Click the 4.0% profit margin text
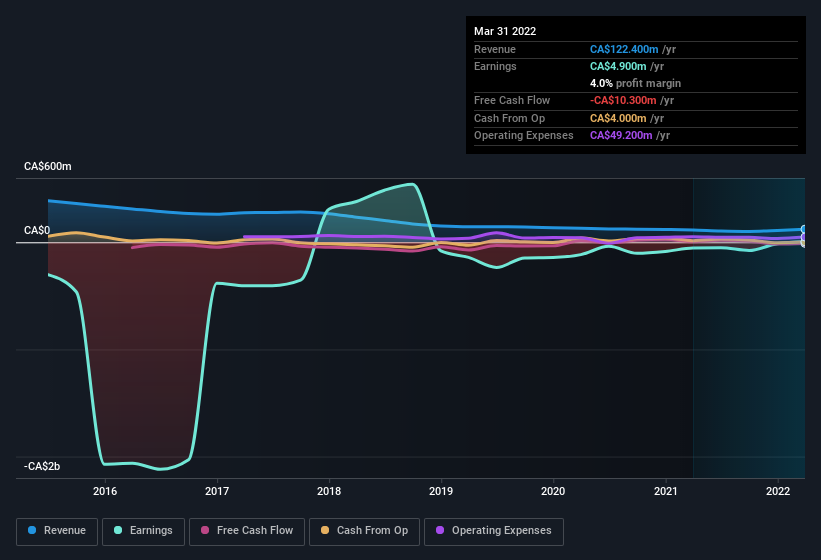 tap(635, 83)
